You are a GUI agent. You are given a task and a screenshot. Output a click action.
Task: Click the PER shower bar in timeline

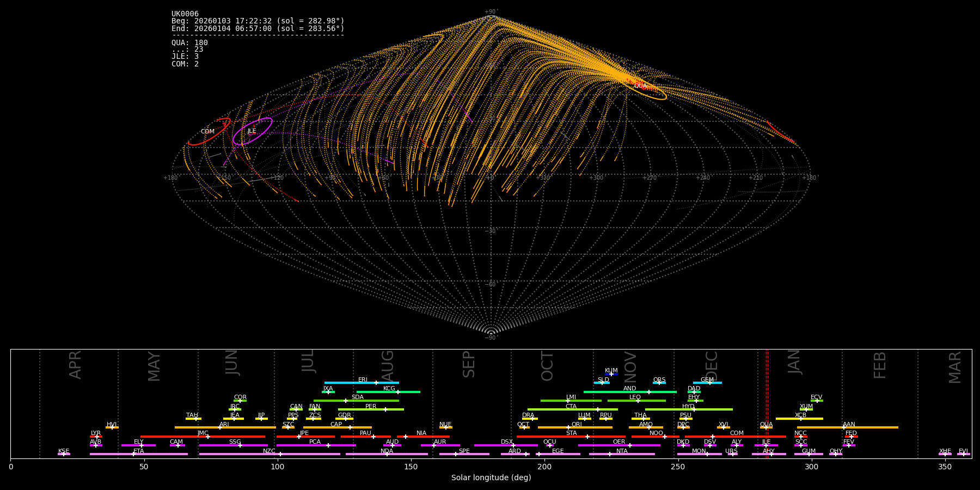point(370,409)
